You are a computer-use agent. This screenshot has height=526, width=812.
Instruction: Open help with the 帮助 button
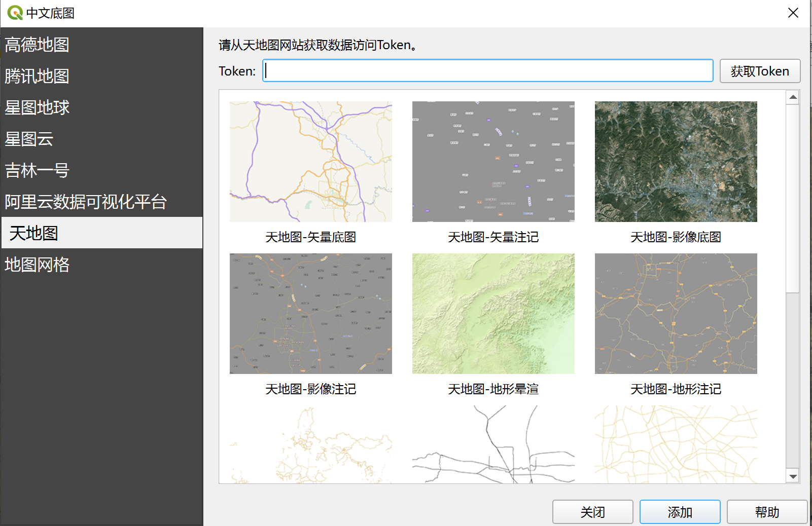click(767, 512)
